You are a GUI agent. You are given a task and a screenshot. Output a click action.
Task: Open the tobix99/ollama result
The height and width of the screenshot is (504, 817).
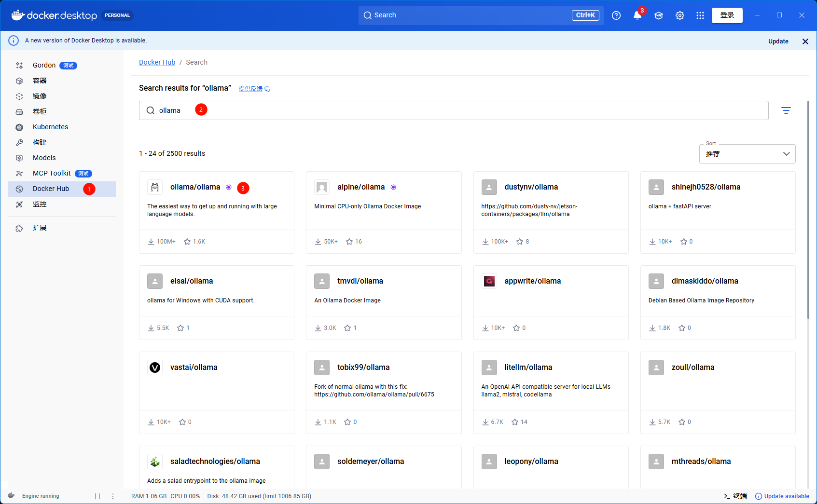click(384, 393)
